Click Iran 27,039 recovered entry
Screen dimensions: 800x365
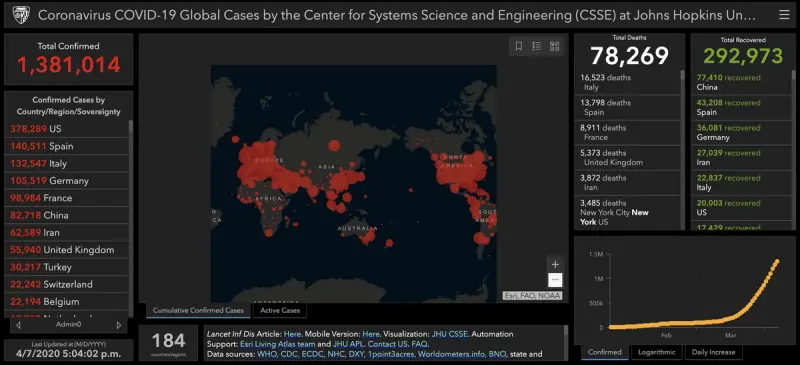(x=741, y=157)
